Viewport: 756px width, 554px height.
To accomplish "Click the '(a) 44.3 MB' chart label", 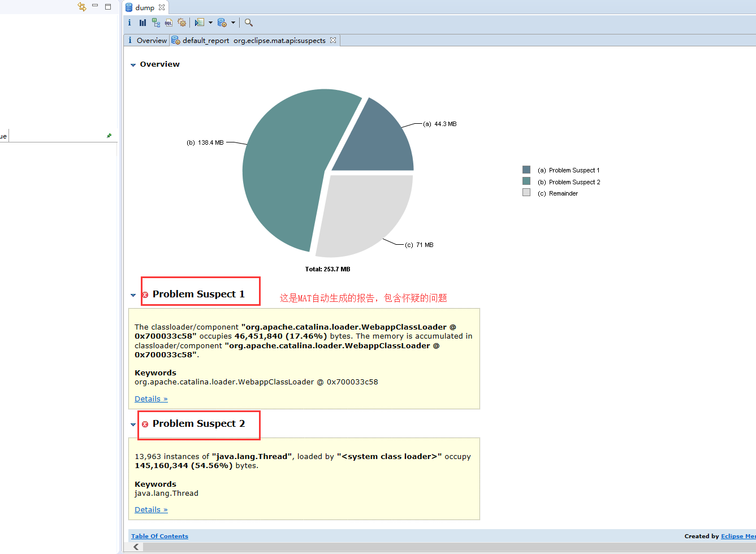I will (440, 124).
